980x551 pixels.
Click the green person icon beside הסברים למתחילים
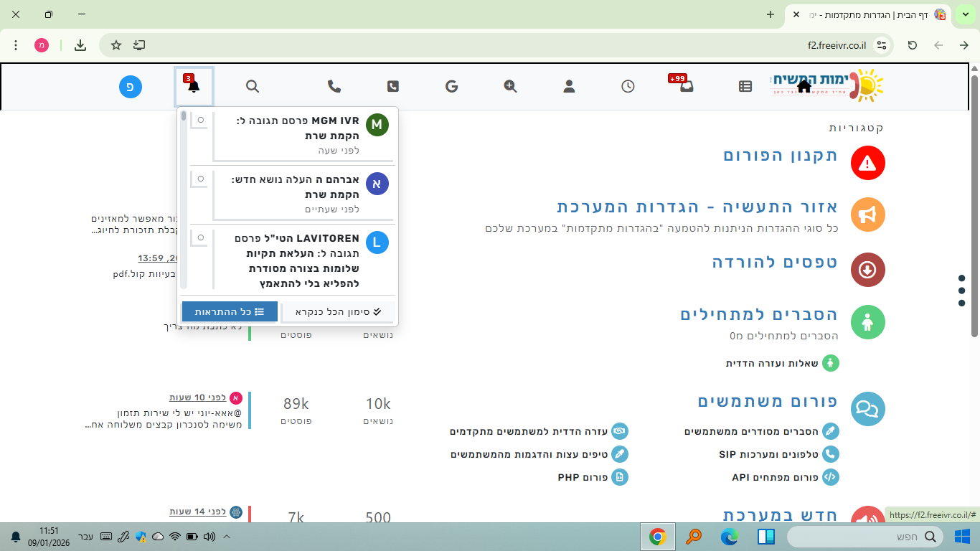[x=867, y=322]
